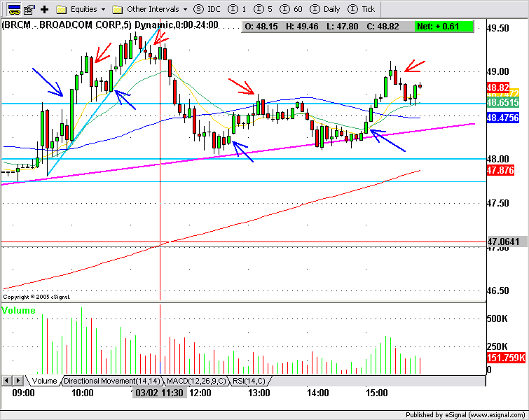
Task: Click the link chart windows icon
Action: coord(13,9)
